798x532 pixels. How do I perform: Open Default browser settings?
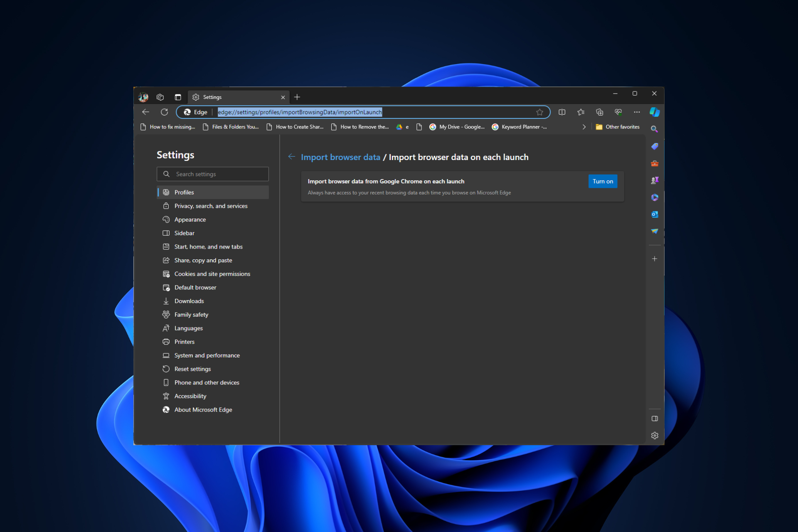(x=213, y=288)
